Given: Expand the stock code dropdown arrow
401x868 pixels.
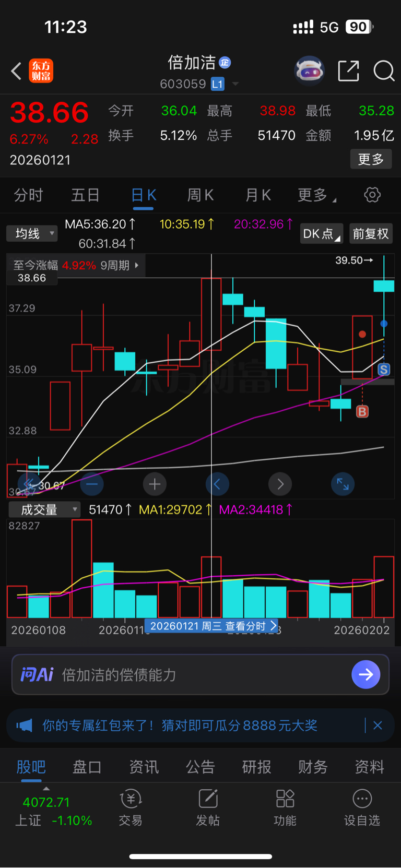Looking at the screenshot, I should click(x=235, y=84).
